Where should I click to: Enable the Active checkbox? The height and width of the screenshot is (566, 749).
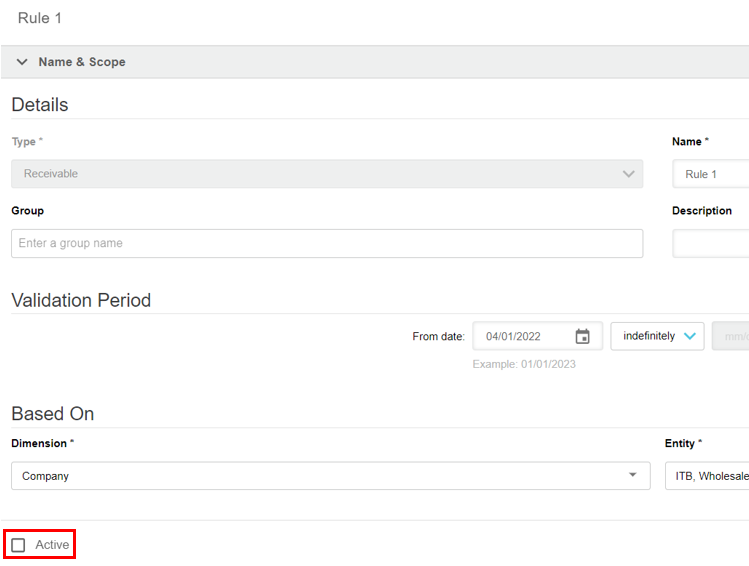[18, 545]
